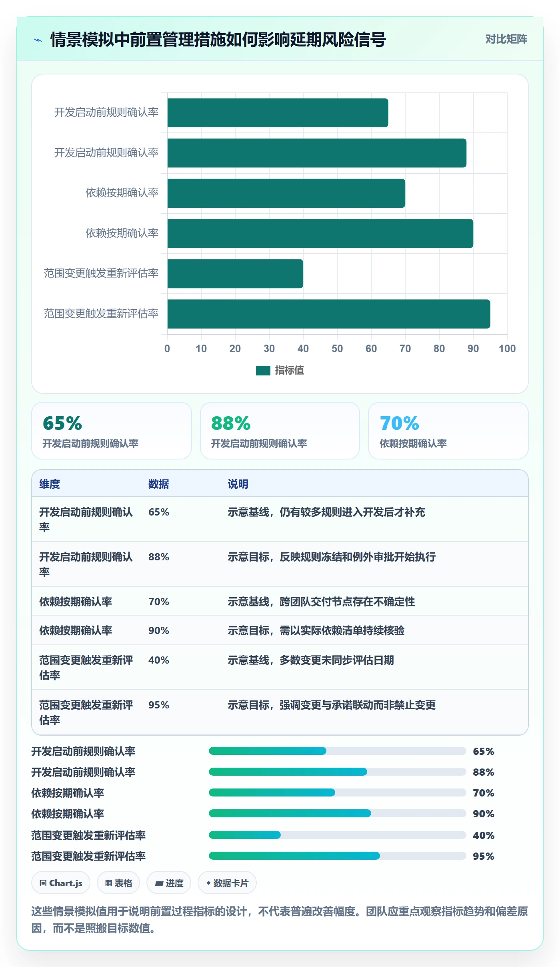Open the 88% stat card

pos(280,431)
